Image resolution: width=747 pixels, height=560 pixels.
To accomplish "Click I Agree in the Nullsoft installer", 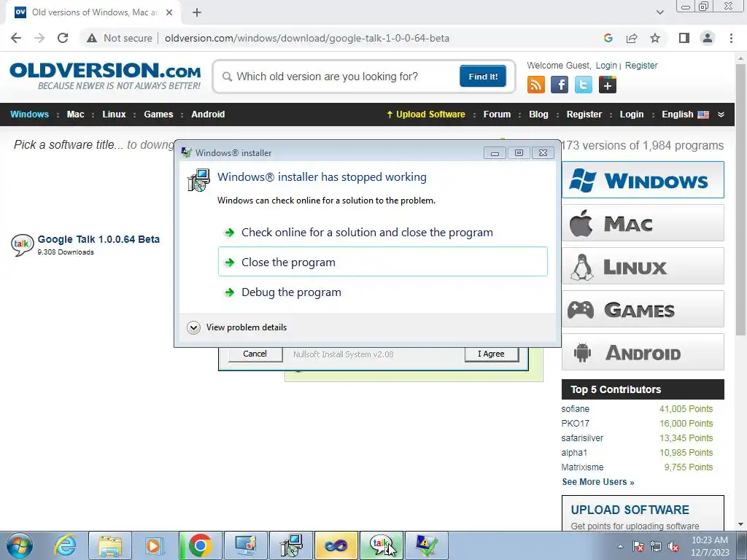I will click(x=491, y=354).
